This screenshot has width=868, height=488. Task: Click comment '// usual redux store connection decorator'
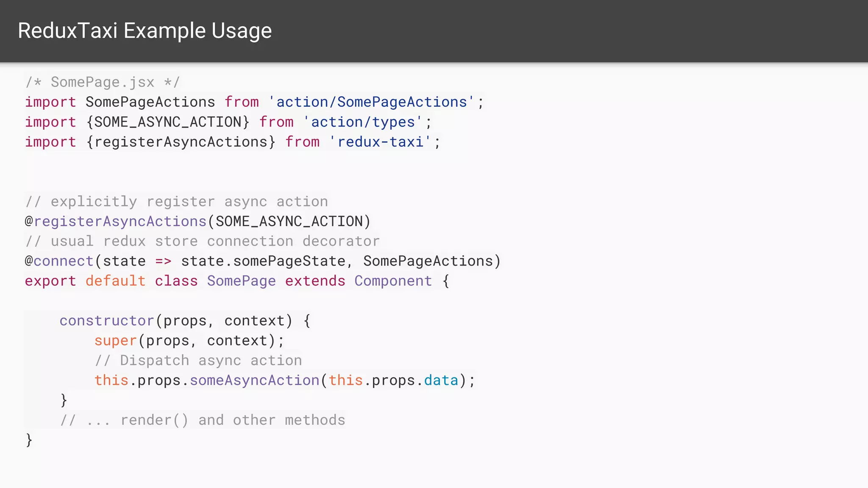tap(203, 241)
